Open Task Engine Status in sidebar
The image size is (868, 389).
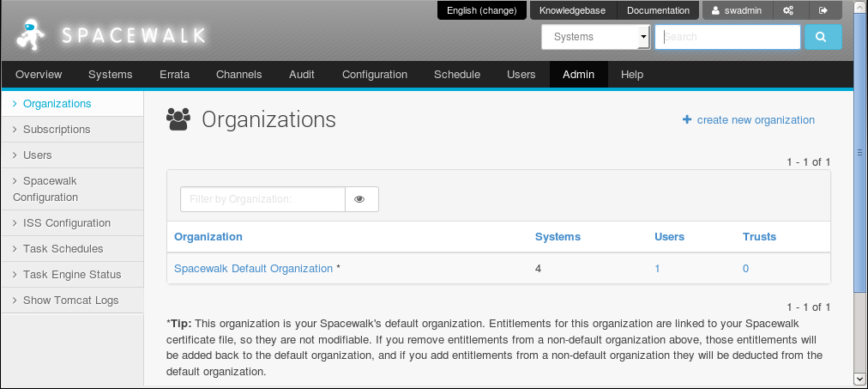click(x=73, y=274)
